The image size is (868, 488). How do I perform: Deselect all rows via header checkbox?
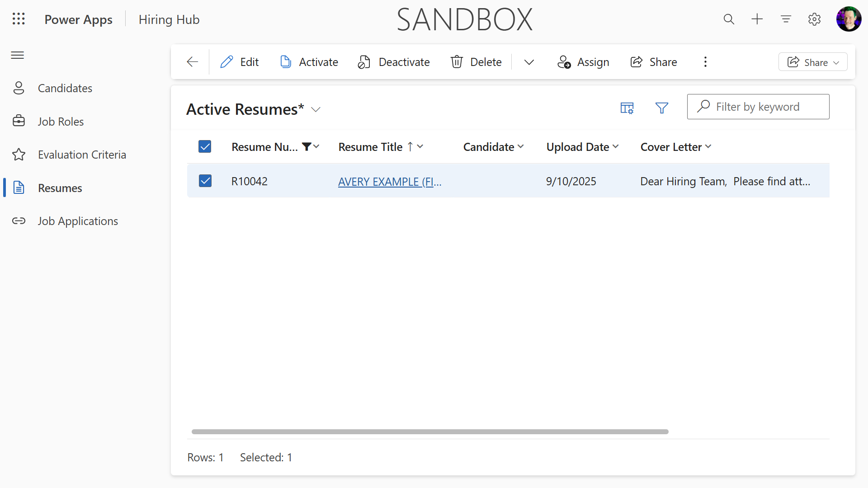(205, 146)
